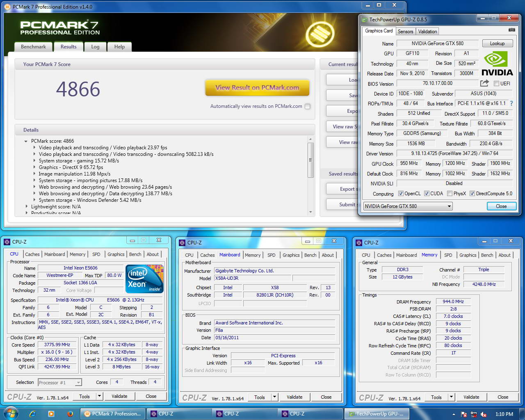Switch to GPU-Z Sensors tab
Viewport: 525px width, 420px height.
[x=405, y=32]
